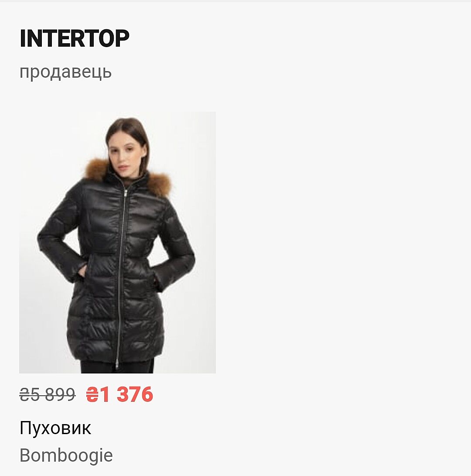Select the bold INTERTOP heading

coord(74,38)
